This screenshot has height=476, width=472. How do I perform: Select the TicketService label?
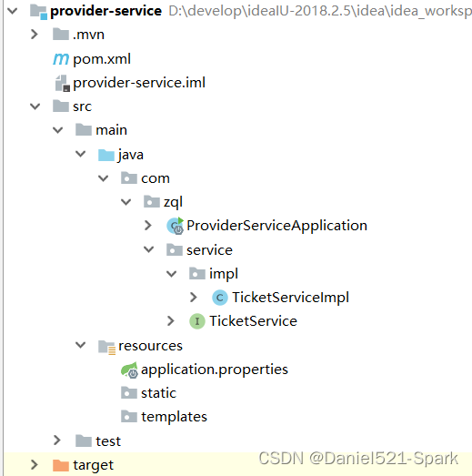coord(254,321)
